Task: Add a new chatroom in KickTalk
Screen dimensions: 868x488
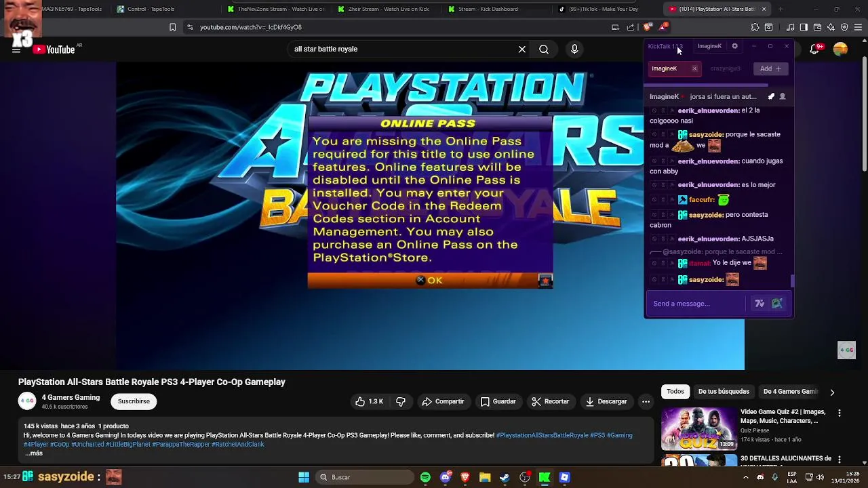Action: (770, 68)
